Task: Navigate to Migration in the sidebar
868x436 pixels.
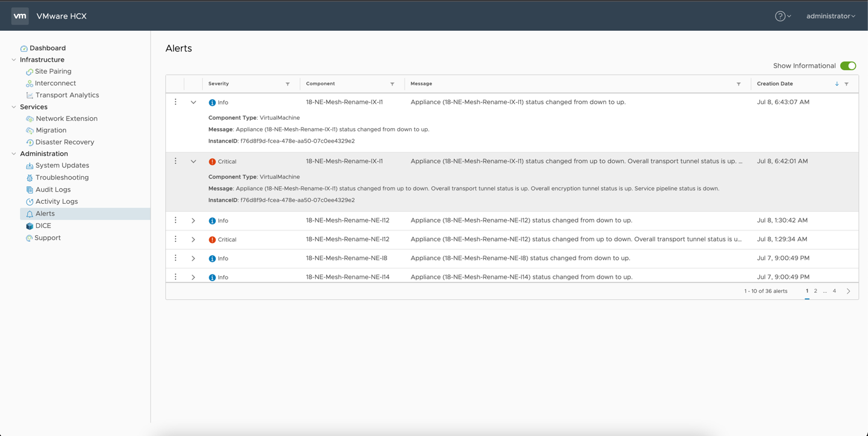Action: 51,130
